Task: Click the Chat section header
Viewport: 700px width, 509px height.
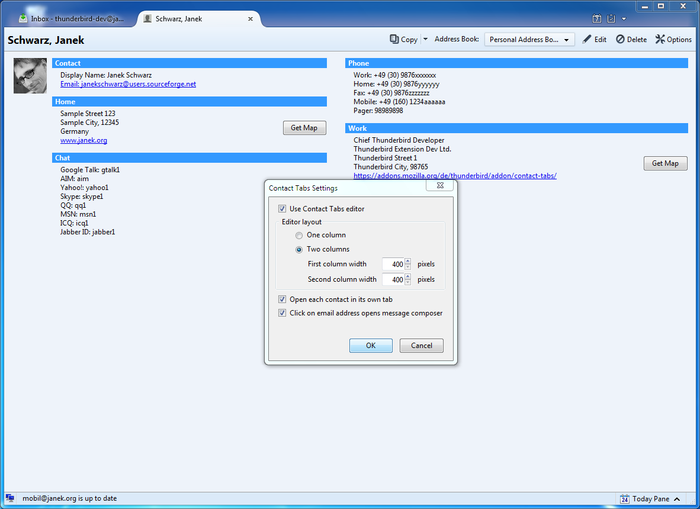Action: click(189, 158)
